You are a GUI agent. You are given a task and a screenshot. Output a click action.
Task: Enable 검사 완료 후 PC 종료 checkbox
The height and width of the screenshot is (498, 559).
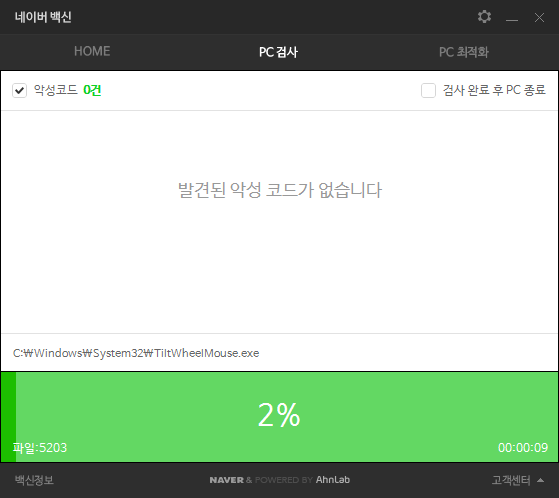pyautogui.click(x=428, y=90)
